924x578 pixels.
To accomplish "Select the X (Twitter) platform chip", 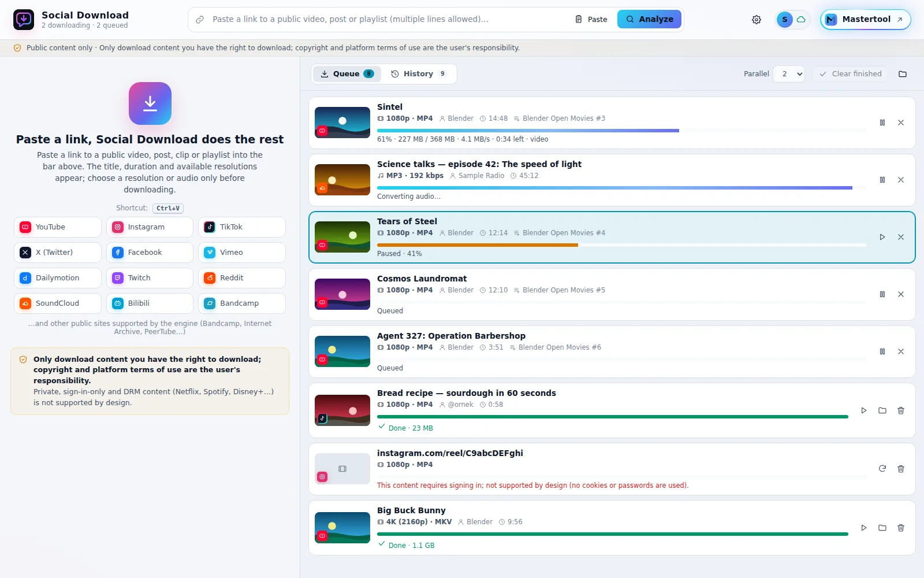I will tap(58, 253).
